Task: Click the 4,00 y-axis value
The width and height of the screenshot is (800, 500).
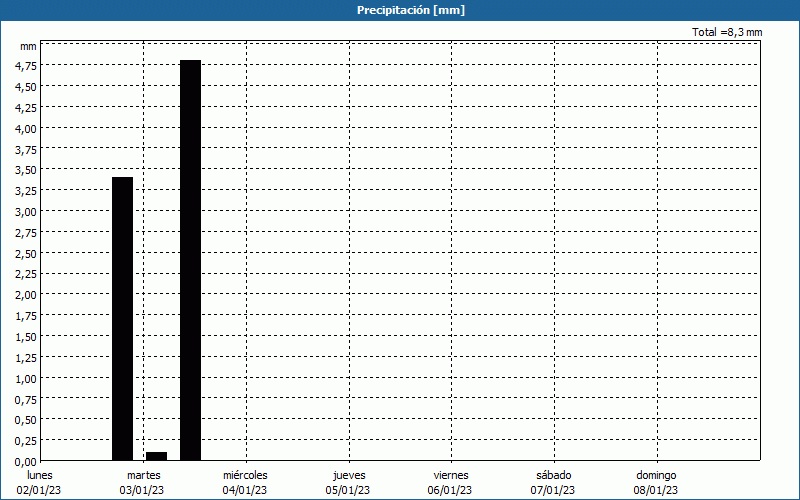Action: click(26, 129)
